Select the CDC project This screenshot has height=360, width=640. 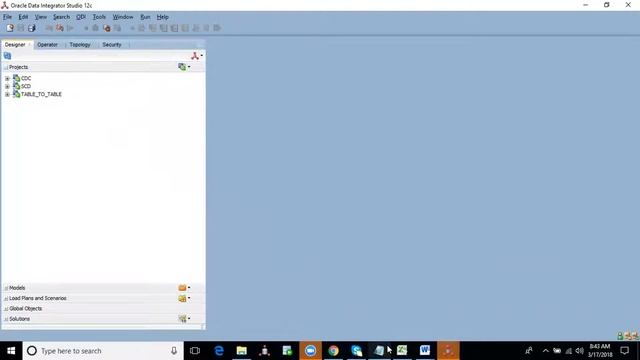[x=26, y=78]
